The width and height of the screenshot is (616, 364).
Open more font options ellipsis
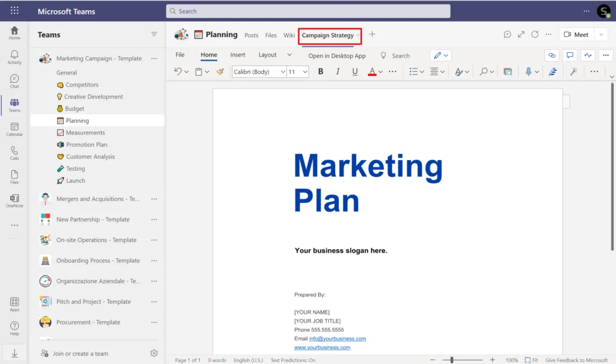point(392,72)
